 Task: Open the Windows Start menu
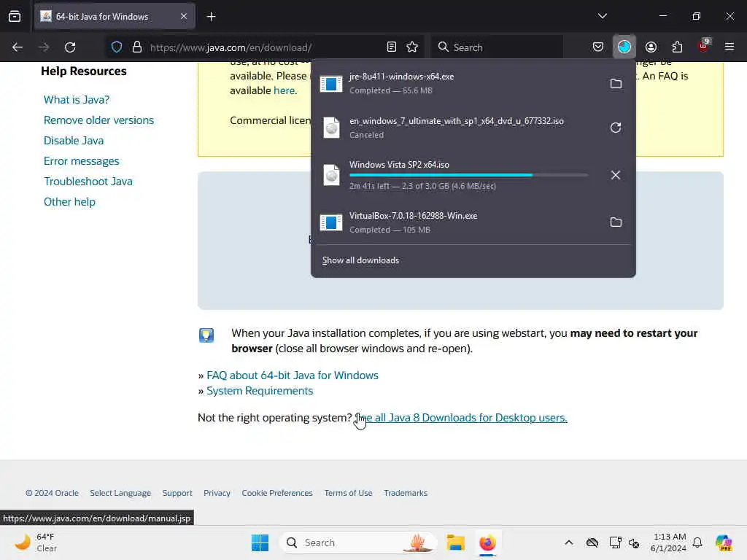260,542
